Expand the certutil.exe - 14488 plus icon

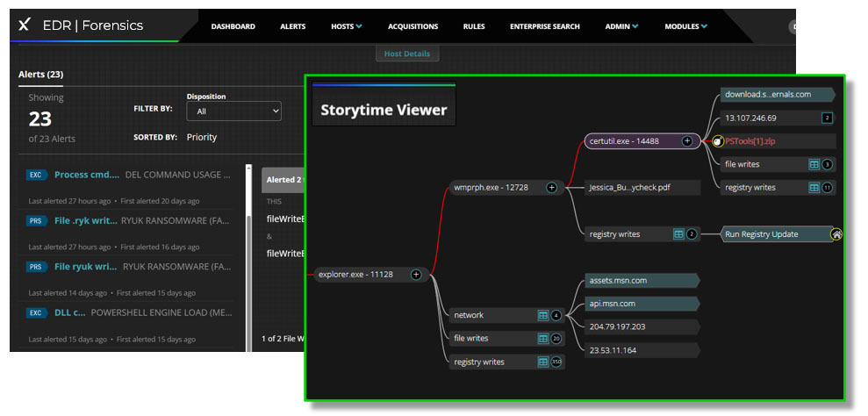tap(687, 141)
